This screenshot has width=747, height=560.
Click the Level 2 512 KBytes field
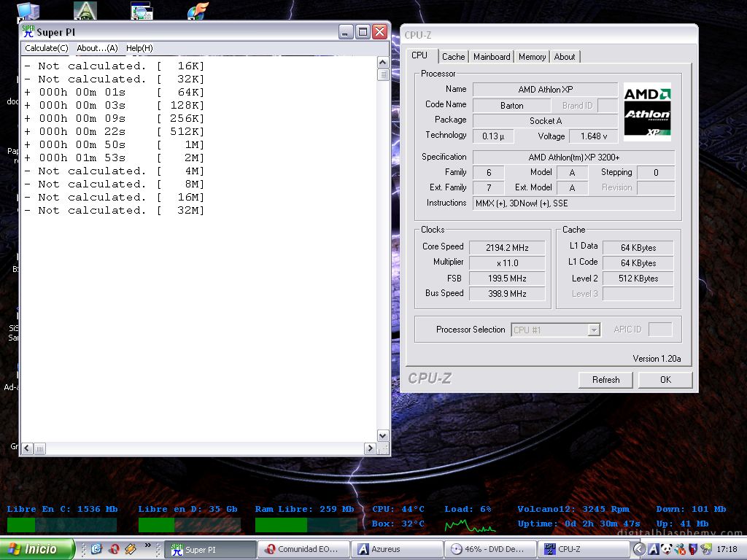638,278
